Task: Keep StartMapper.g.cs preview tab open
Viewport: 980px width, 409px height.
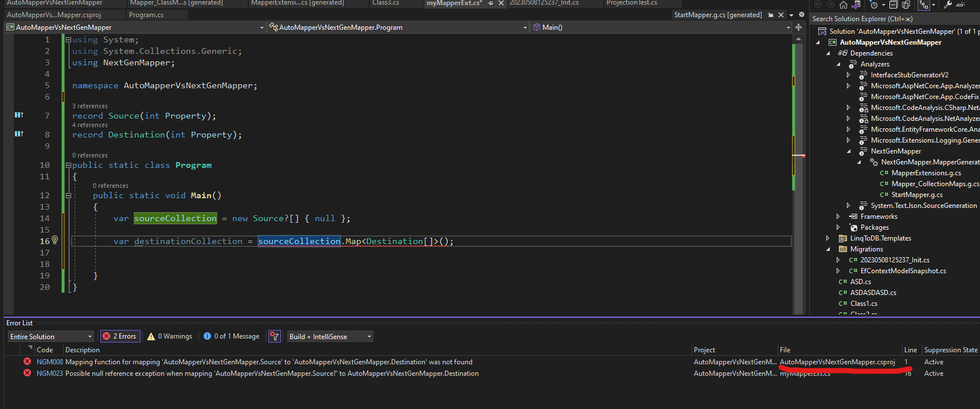Action: point(770,15)
